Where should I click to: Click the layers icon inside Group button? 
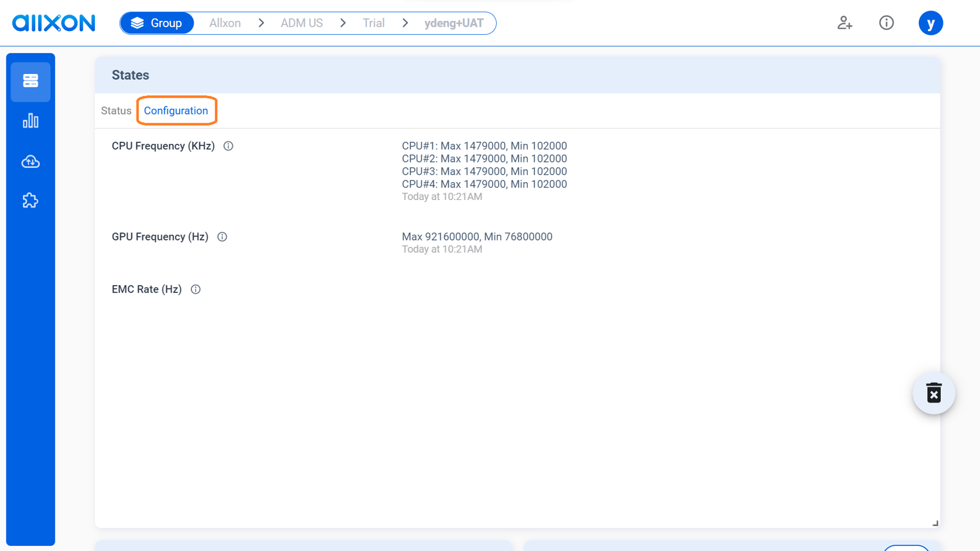pyautogui.click(x=138, y=23)
